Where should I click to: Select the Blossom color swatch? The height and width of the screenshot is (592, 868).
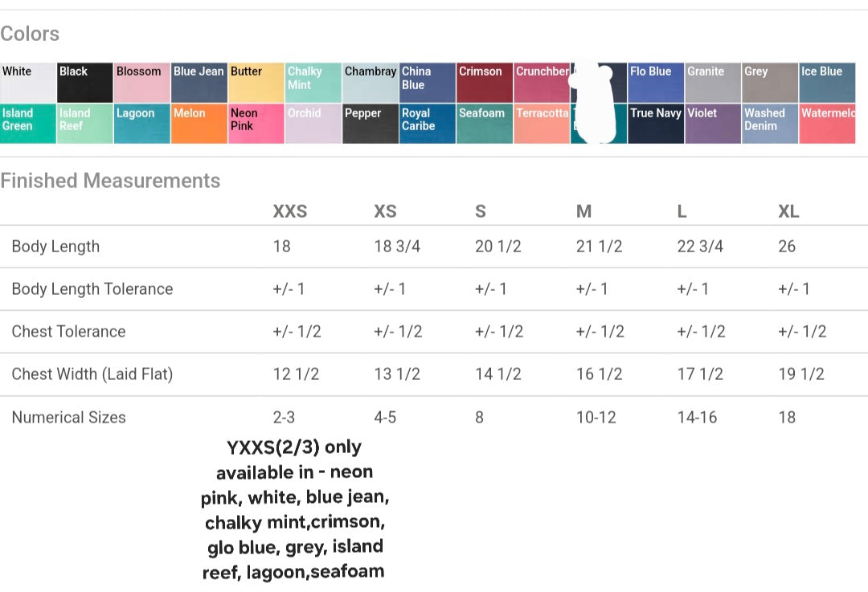click(x=141, y=83)
